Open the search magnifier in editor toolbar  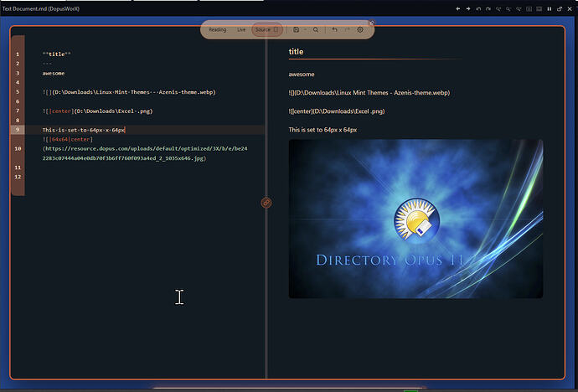click(316, 29)
